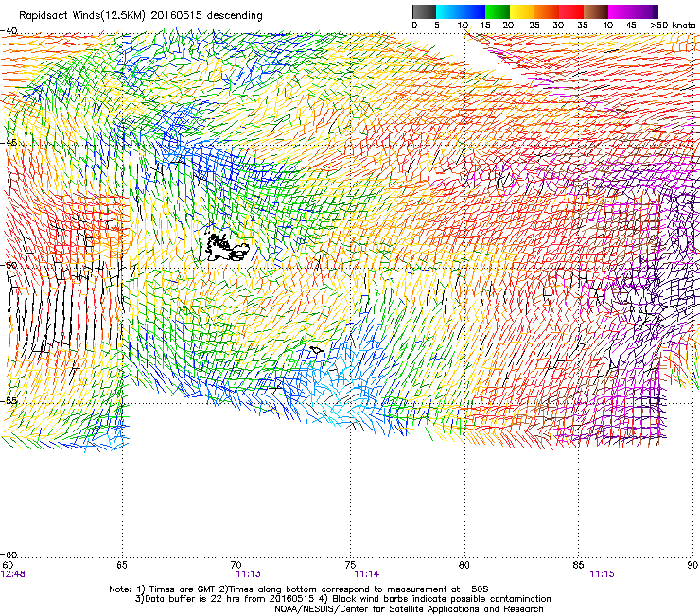Click the '11:15' pass time label
This screenshot has height=615, width=700.
(602, 574)
